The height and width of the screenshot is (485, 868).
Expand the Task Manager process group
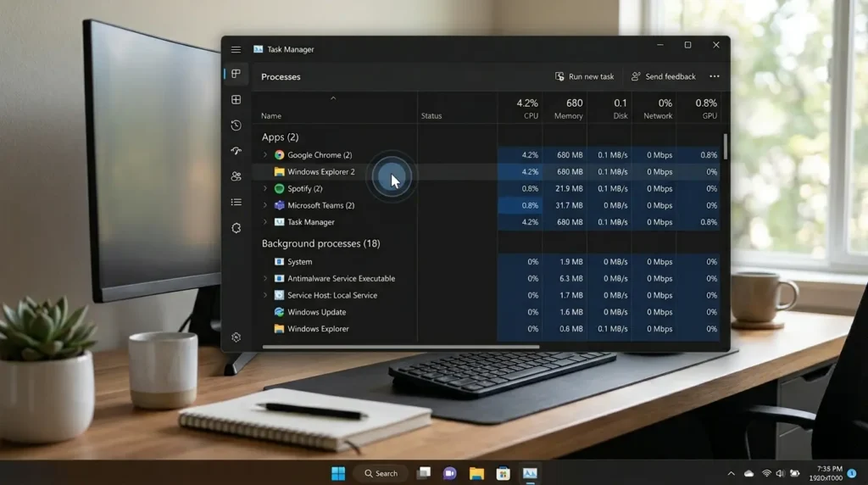click(265, 222)
